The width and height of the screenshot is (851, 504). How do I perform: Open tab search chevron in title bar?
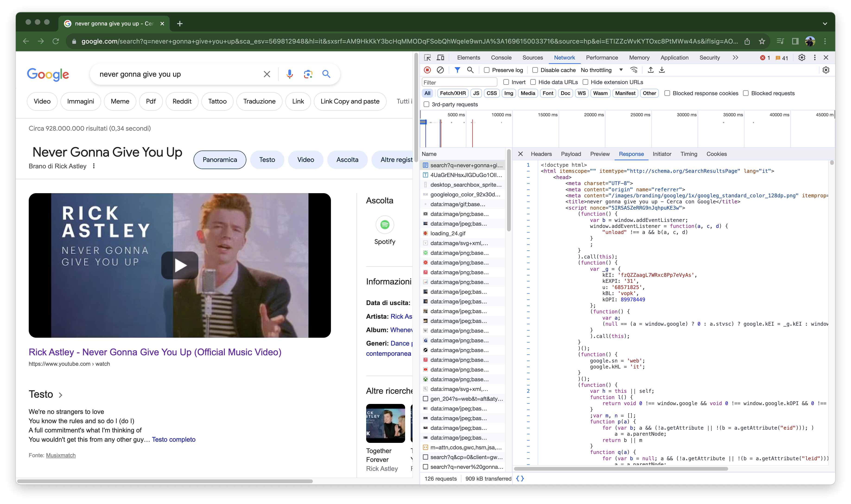click(x=825, y=24)
